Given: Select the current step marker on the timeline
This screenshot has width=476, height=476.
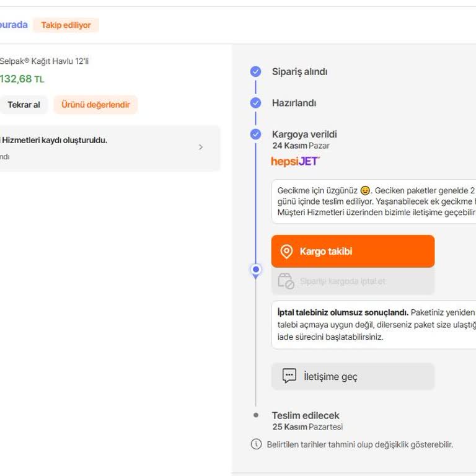Looking at the screenshot, I should 256,270.
